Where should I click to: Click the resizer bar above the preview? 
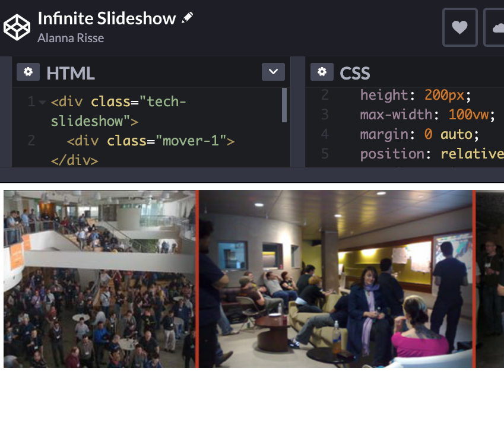(x=252, y=175)
